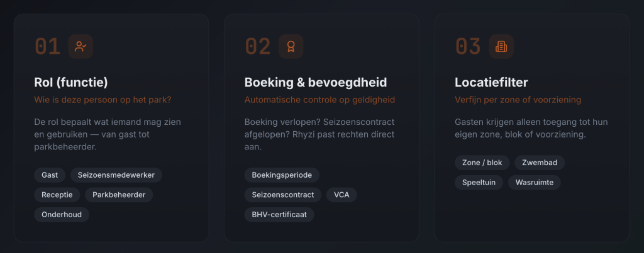Select the Zwembad tag

(540, 163)
